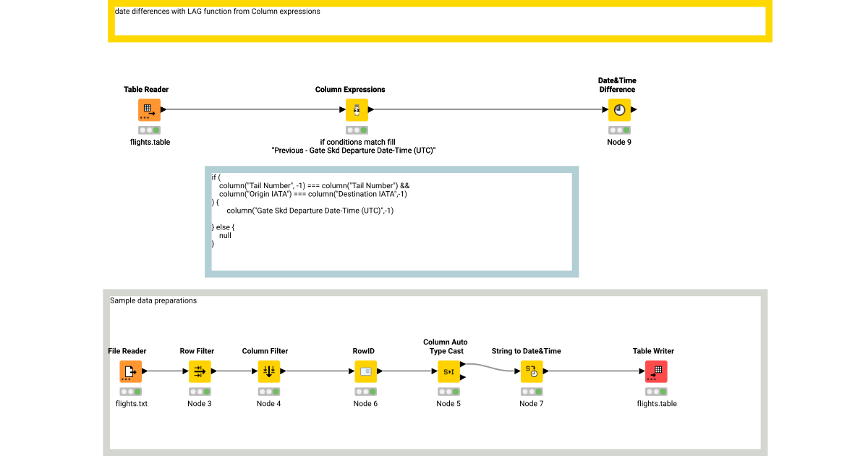This screenshot has width=868, height=456.
Task: Click status lights under Table Writer node
Action: click(x=656, y=392)
